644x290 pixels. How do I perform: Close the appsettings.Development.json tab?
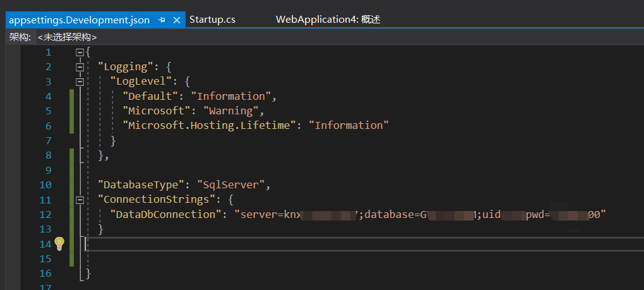pos(177,20)
